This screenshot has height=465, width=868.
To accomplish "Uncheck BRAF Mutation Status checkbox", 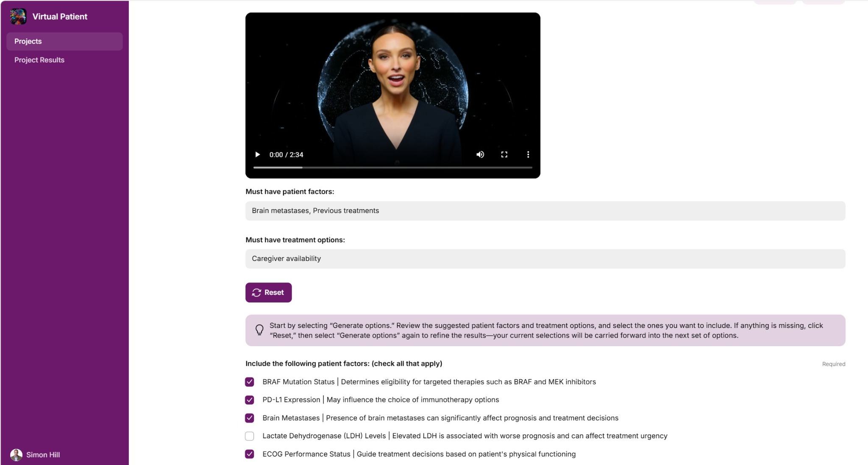I will pos(250,382).
